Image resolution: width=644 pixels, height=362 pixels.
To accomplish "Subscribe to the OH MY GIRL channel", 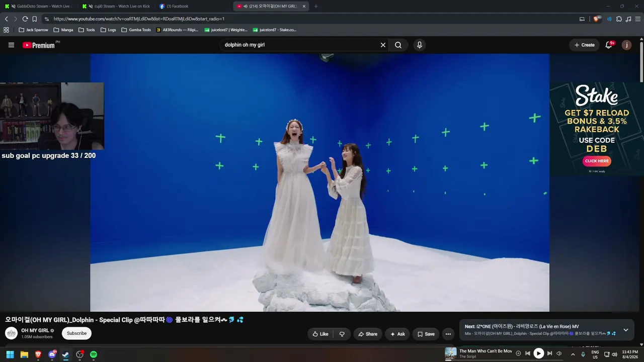I will click(76, 333).
